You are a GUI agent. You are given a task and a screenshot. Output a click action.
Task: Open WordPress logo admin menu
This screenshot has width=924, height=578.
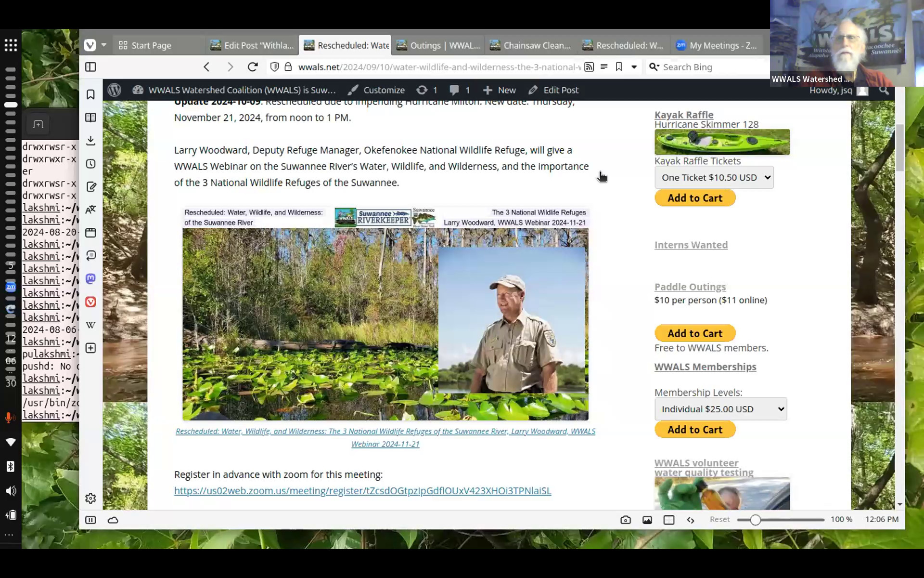(x=114, y=90)
